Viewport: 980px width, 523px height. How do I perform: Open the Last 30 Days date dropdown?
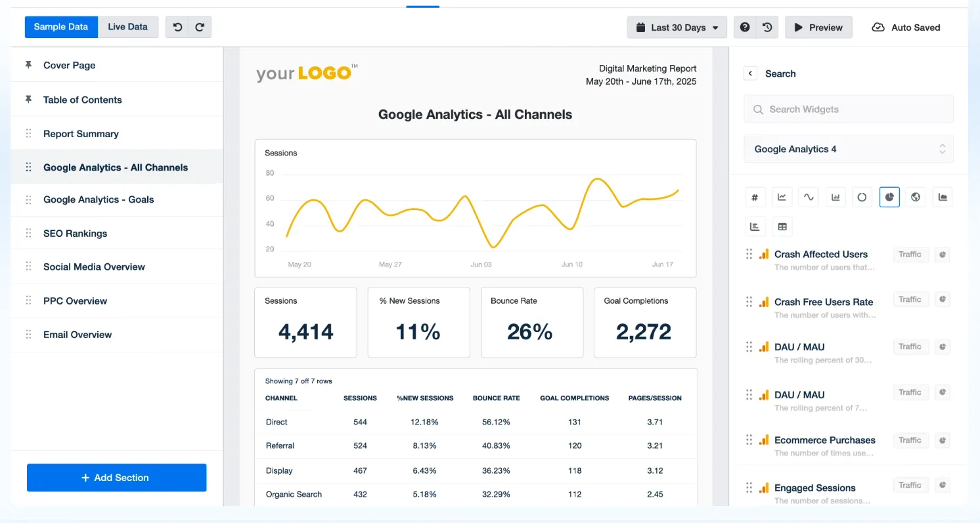[x=677, y=28]
